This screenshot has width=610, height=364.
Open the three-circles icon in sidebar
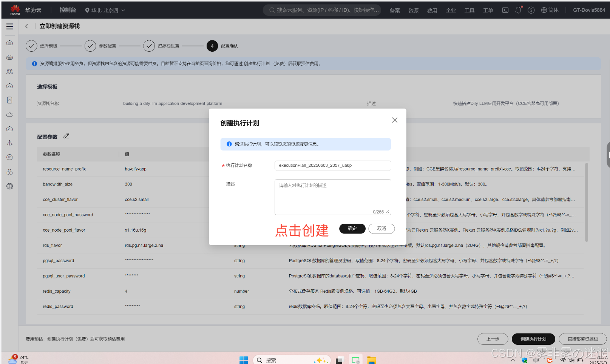point(10,172)
